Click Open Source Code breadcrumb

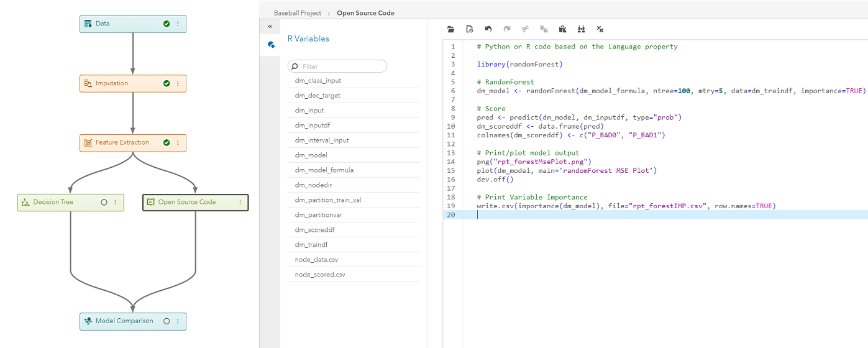tap(365, 12)
